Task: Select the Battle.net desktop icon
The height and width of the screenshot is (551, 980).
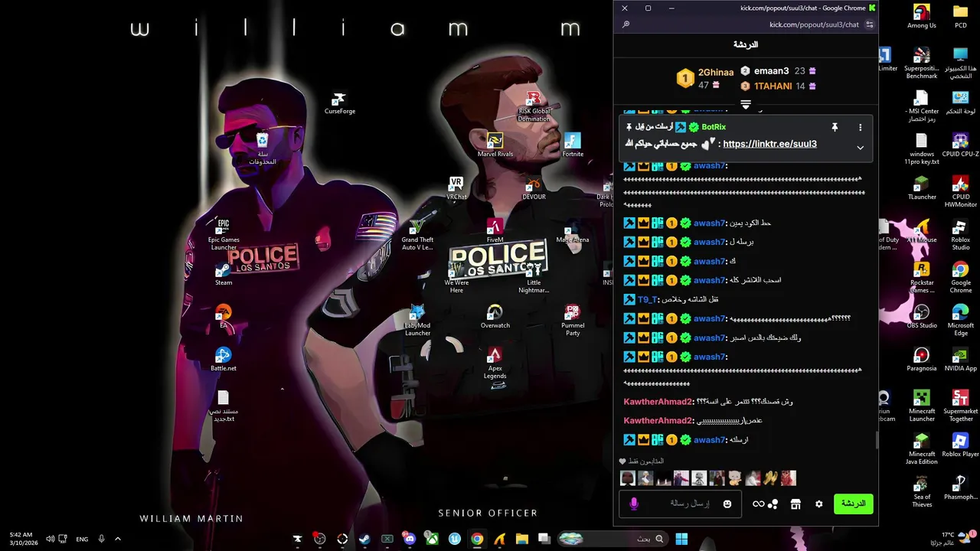Action: [x=224, y=360]
